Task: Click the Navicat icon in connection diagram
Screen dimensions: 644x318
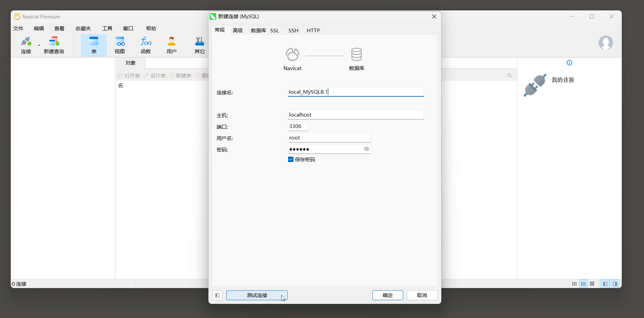Action: [x=292, y=55]
